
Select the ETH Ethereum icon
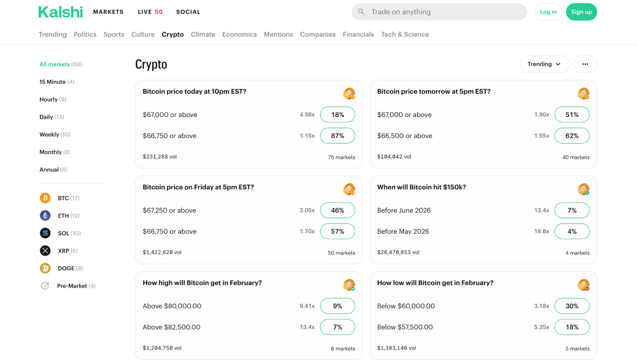point(45,216)
